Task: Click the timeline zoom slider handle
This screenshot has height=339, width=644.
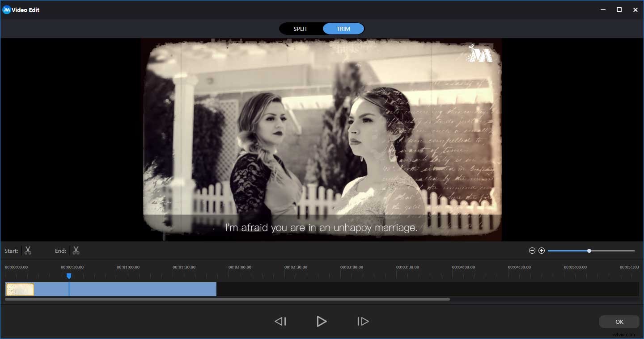Action: 589,251
